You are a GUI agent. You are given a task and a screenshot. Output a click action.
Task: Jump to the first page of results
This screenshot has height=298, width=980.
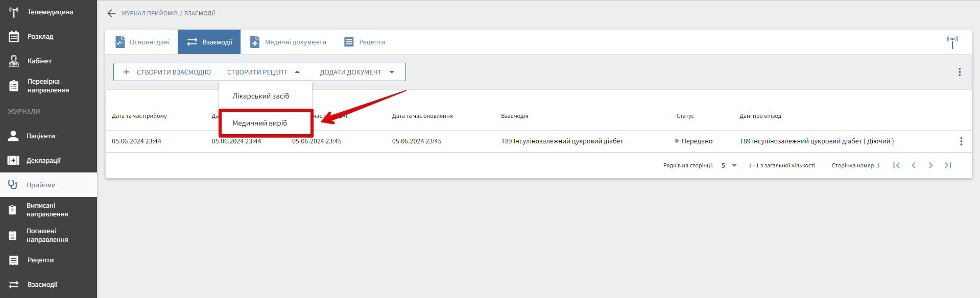(x=896, y=165)
